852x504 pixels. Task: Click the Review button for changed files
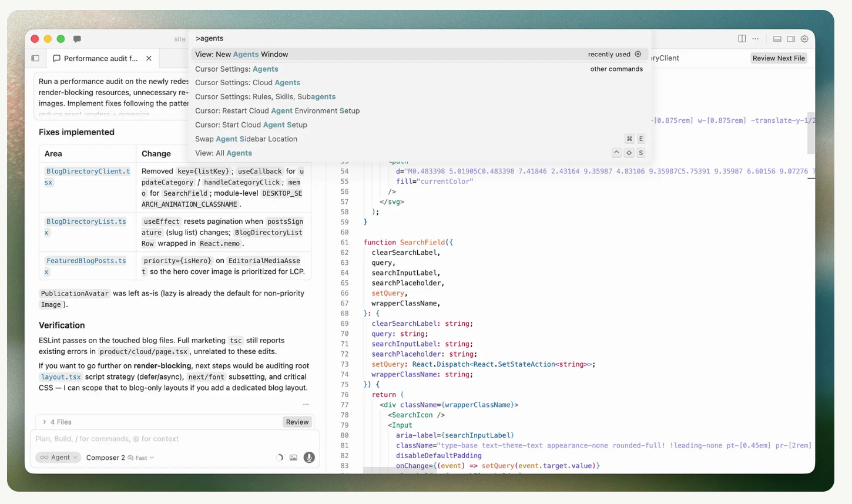297,422
